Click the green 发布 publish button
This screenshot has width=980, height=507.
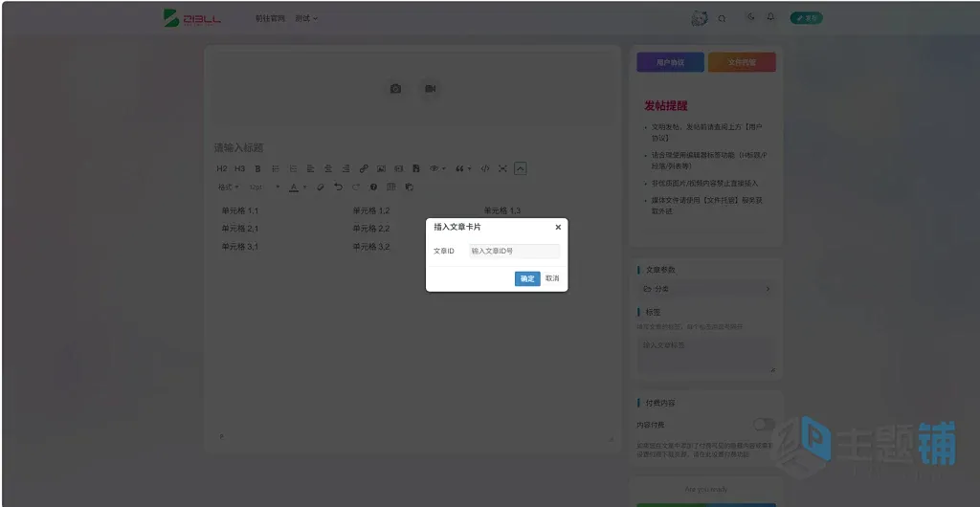pyautogui.click(x=806, y=18)
